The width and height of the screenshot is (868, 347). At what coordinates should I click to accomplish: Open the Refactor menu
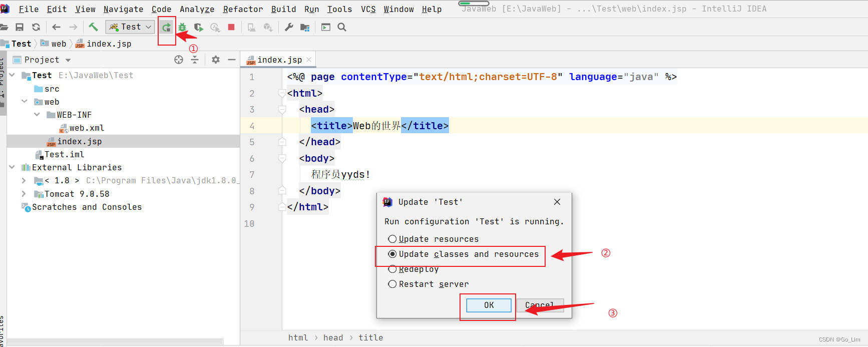[x=243, y=9]
